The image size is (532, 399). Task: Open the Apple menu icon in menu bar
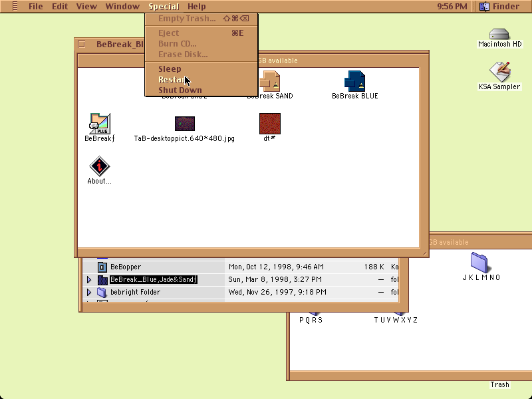pyautogui.click(x=15, y=6)
